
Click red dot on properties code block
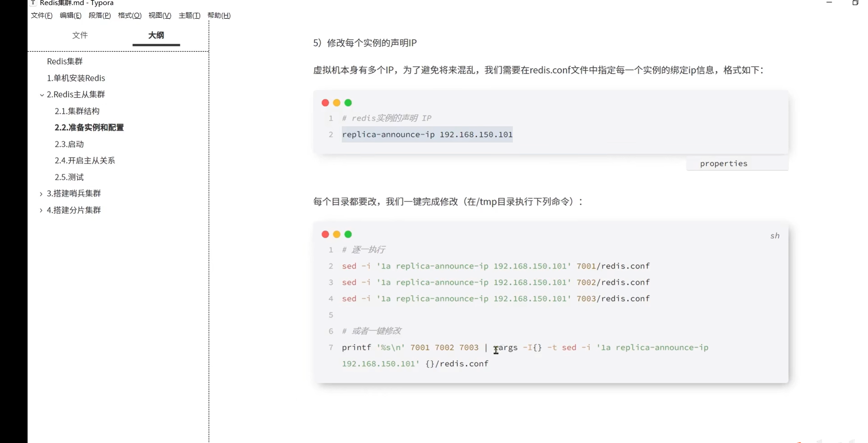pyautogui.click(x=325, y=103)
